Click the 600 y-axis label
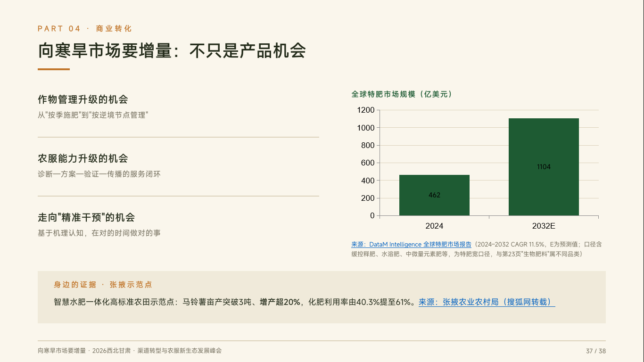The width and height of the screenshot is (644, 362). click(368, 163)
